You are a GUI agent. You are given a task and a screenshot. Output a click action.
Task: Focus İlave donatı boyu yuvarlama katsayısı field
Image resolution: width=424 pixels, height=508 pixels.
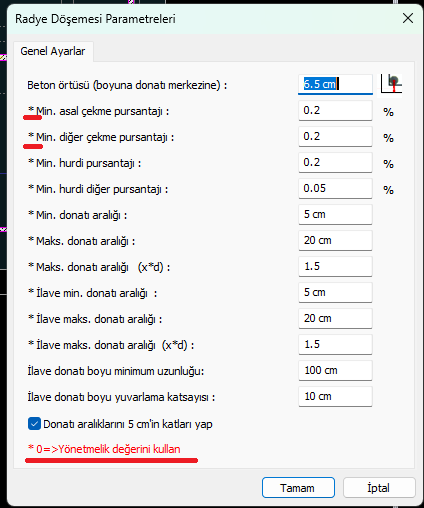tap(335, 396)
